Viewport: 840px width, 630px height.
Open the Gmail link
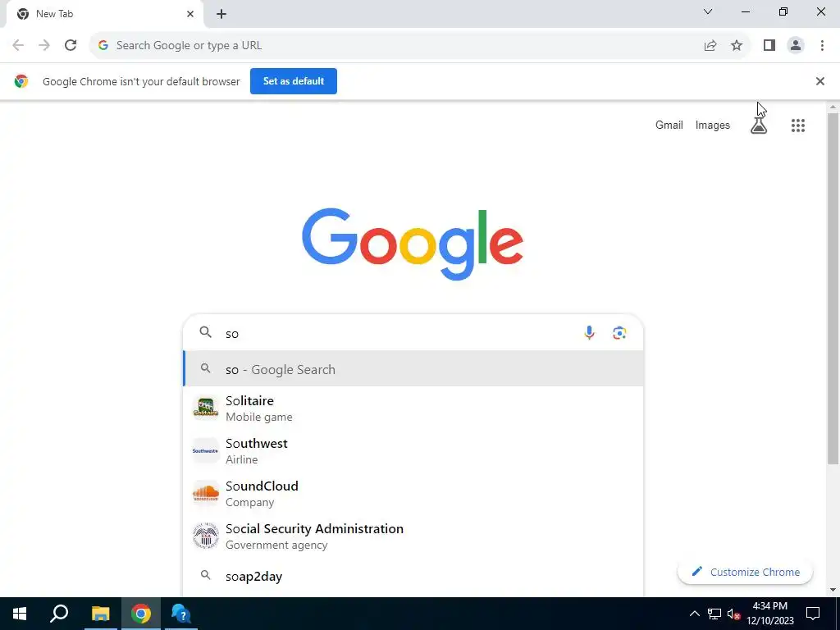(x=669, y=126)
